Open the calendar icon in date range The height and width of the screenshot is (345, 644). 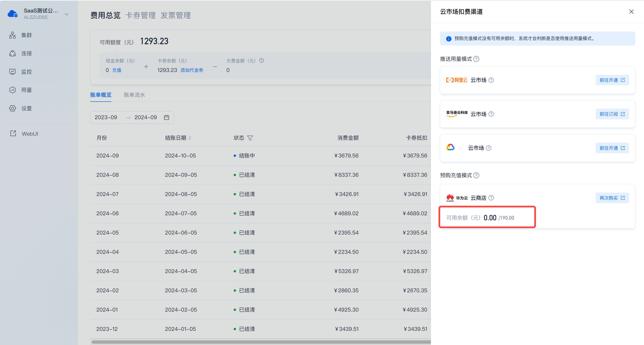167,117
